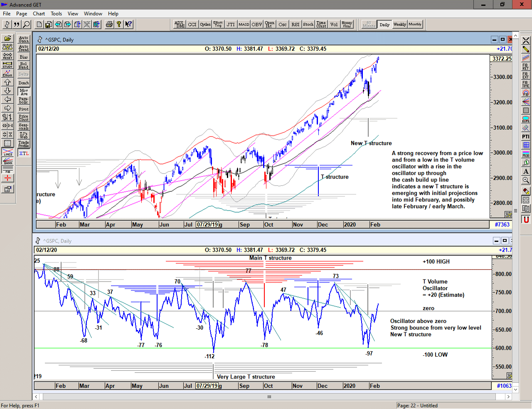Add the MACD indicator

[244, 25]
